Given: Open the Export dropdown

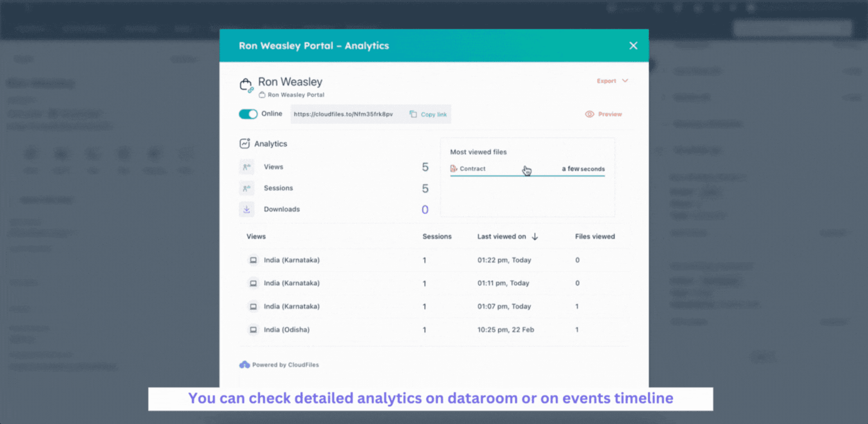Looking at the screenshot, I should (613, 81).
